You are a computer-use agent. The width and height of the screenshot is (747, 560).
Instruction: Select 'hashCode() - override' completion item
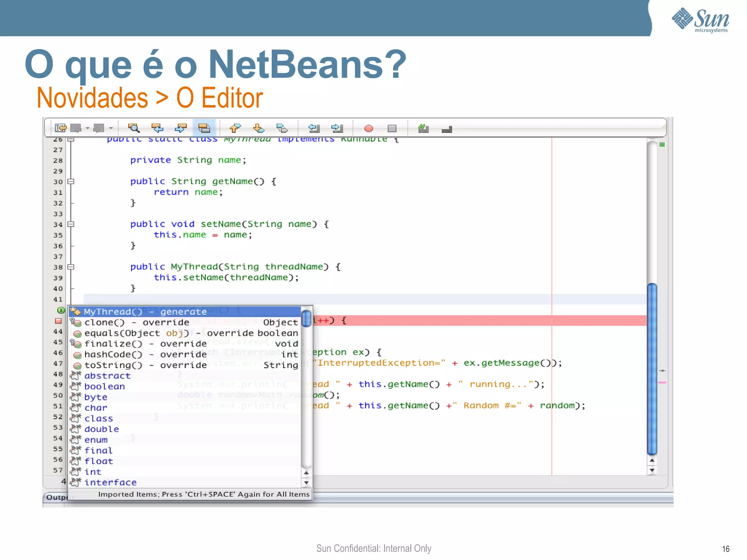[x=185, y=354]
